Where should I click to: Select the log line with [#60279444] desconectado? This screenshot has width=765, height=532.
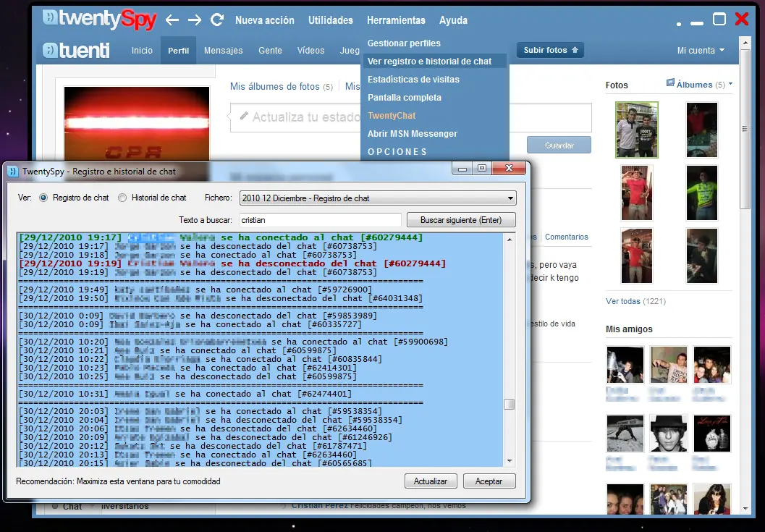click(x=232, y=263)
